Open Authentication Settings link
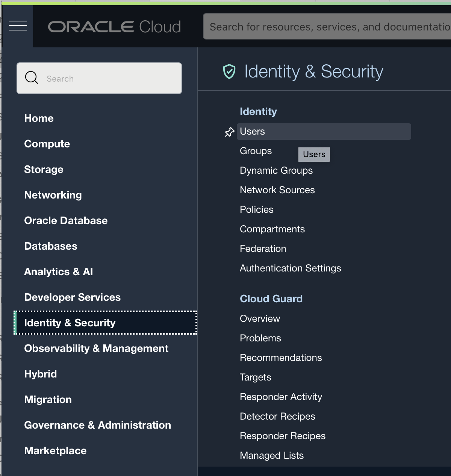Image resolution: width=451 pixels, height=476 pixels. coord(291,268)
